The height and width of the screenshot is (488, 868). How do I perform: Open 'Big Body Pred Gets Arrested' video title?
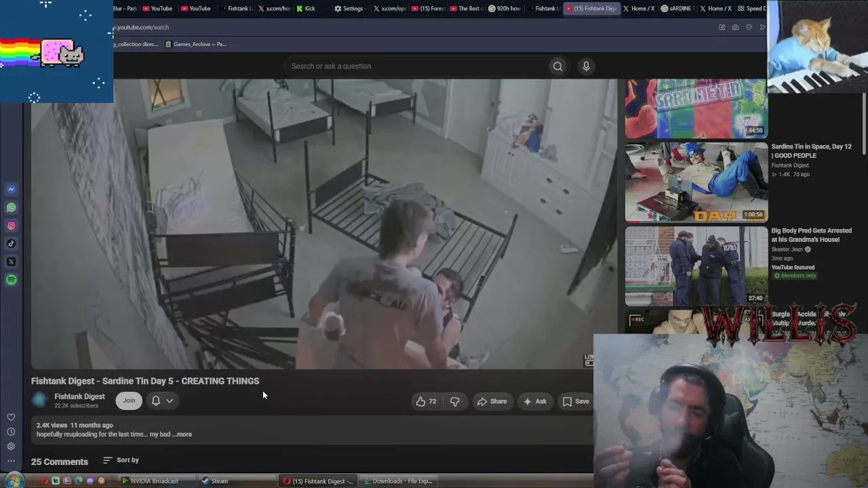point(811,235)
